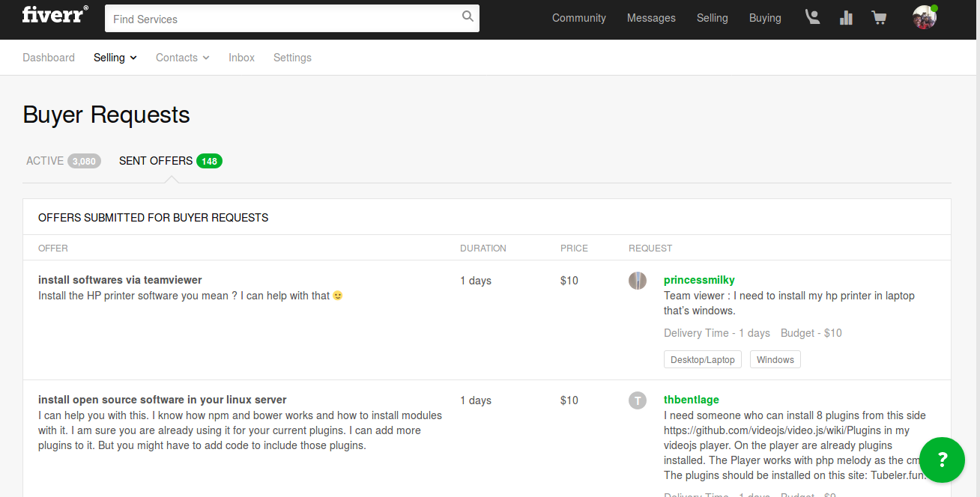The image size is (980, 497).
Task: Open the analytics bar chart icon
Action: tap(846, 18)
